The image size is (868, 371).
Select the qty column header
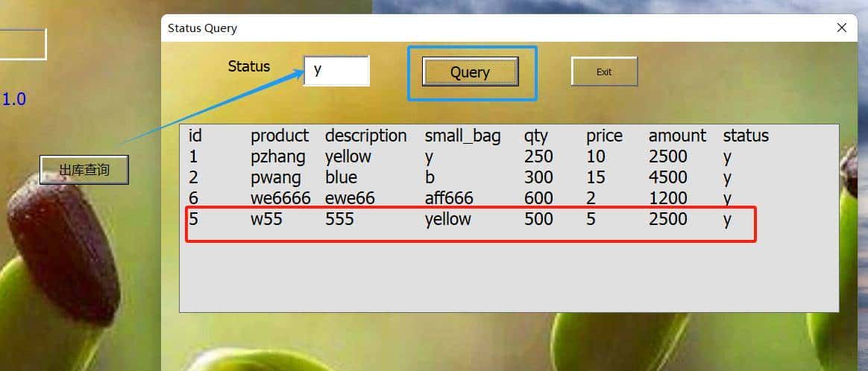536,137
